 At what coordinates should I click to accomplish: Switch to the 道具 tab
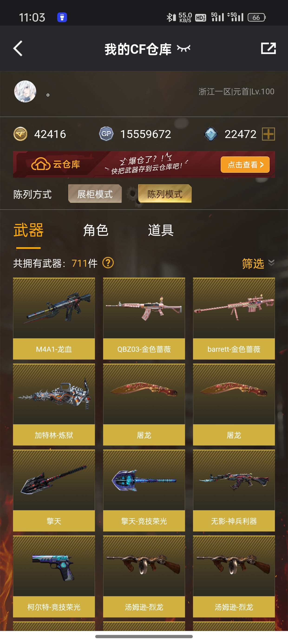[x=161, y=230]
